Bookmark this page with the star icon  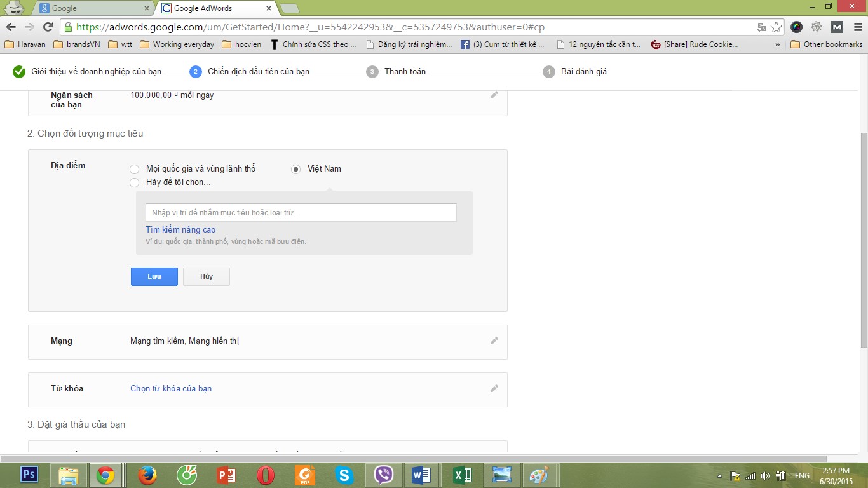click(776, 27)
